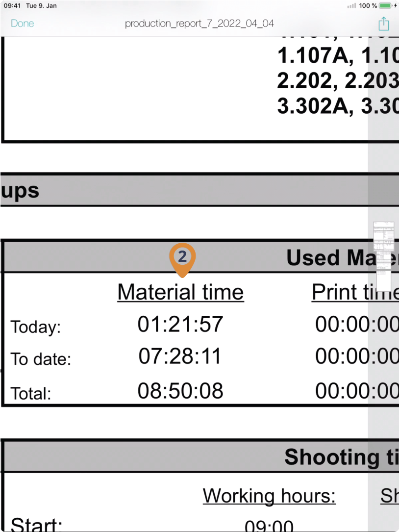Tap the gray page scrubber strip above the thumbnail

coord(383,129)
